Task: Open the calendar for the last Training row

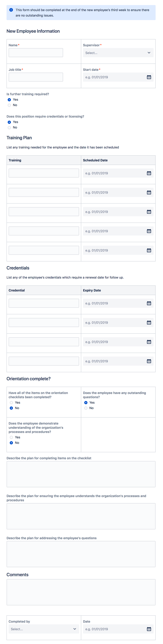Action: [149, 250]
